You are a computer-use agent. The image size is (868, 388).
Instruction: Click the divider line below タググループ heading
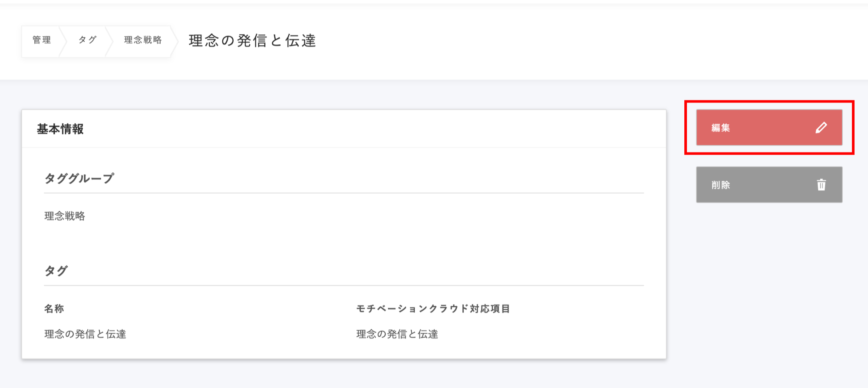(343, 193)
